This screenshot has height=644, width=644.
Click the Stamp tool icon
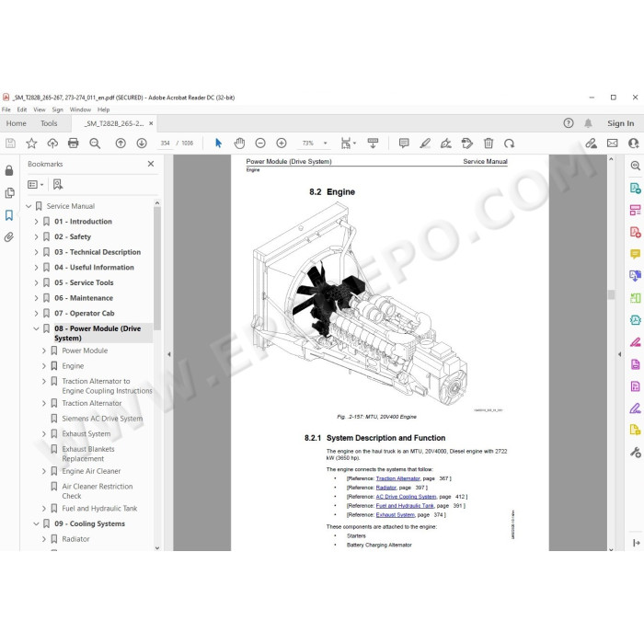(x=467, y=143)
